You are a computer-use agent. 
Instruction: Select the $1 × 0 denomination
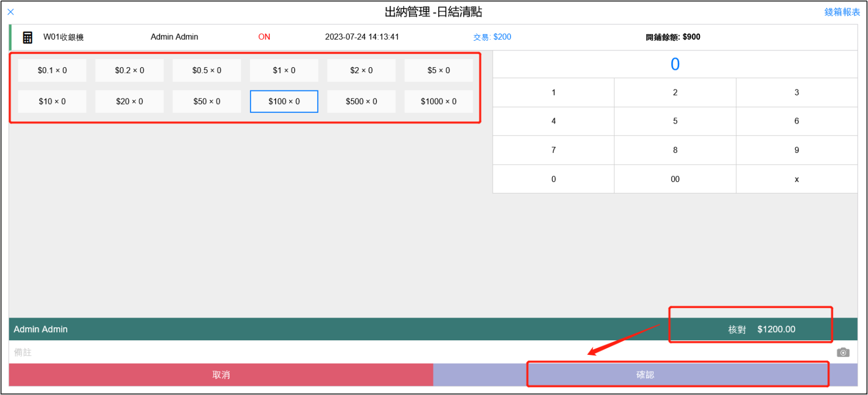[284, 70]
